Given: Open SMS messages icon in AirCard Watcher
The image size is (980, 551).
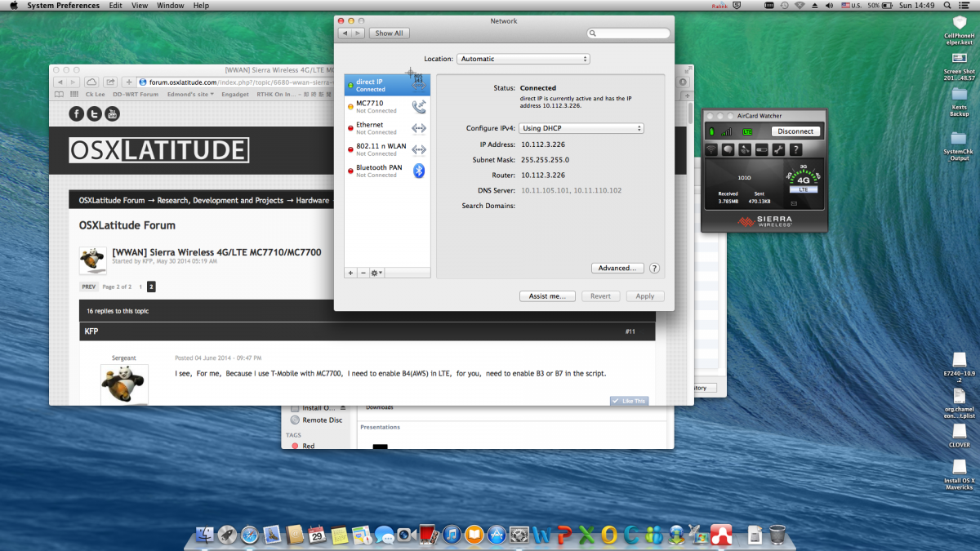Looking at the screenshot, I should click(728, 149).
